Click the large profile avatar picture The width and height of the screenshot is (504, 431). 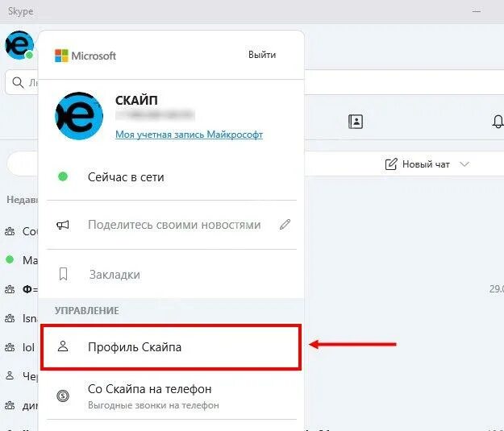coord(79,116)
